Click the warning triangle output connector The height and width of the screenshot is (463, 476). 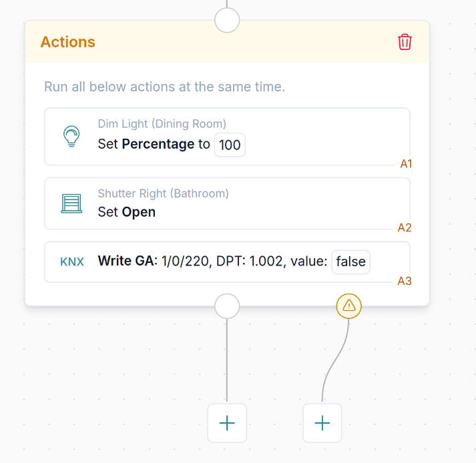point(348,306)
